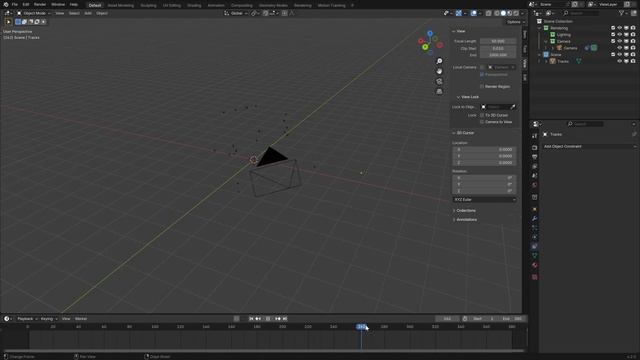Viewport: 640px width, 360px height.
Task: Select Scene Collection in outliner
Action: pyautogui.click(x=558, y=21)
